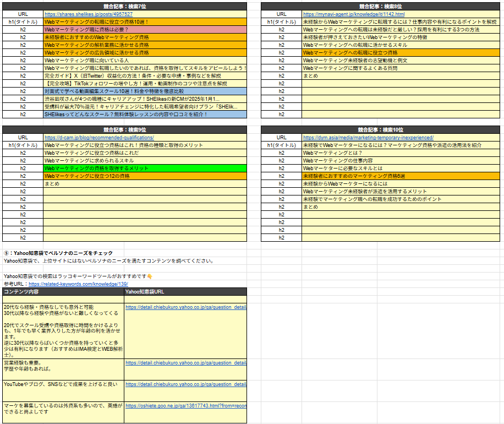Open the shares.shelikes.jp URL link
The width and height of the screenshot is (504, 424).
[88, 14]
